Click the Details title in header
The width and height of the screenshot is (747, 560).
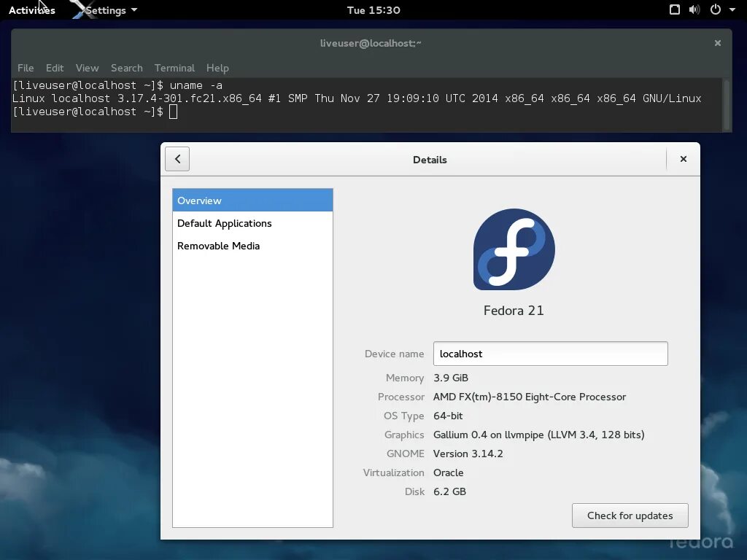(x=430, y=160)
